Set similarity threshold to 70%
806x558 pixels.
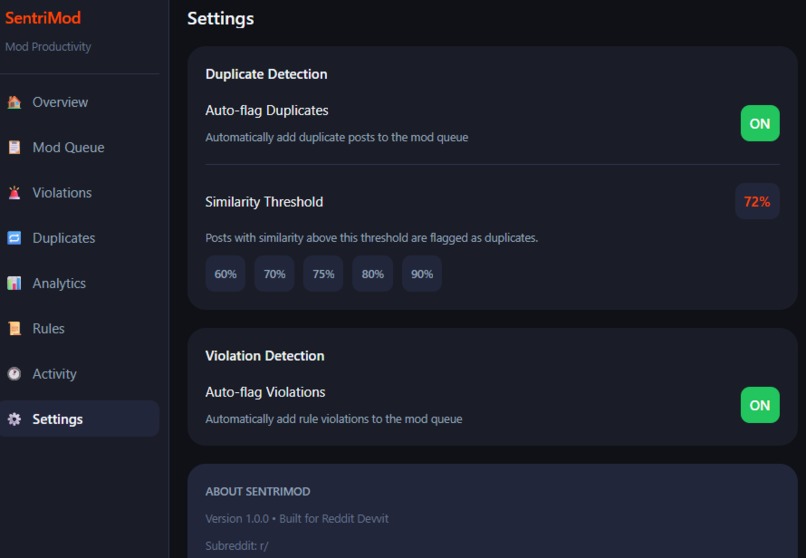[x=274, y=274]
